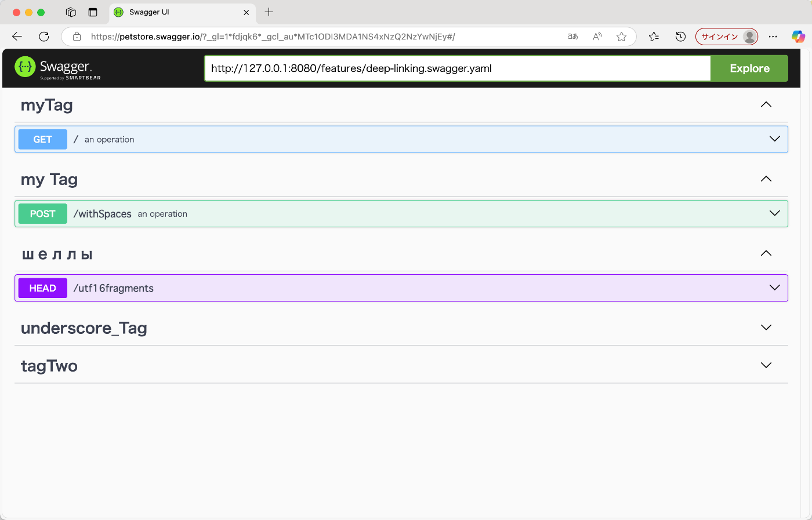812x520 pixels.
Task: Add this page to favorites star
Action: click(622, 37)
